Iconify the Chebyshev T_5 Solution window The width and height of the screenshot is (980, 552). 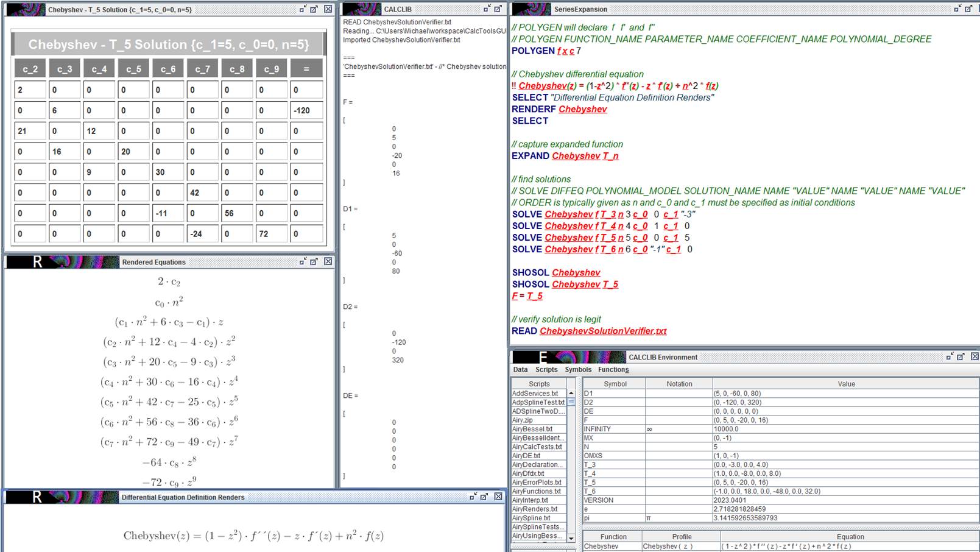tap(303, 9)
